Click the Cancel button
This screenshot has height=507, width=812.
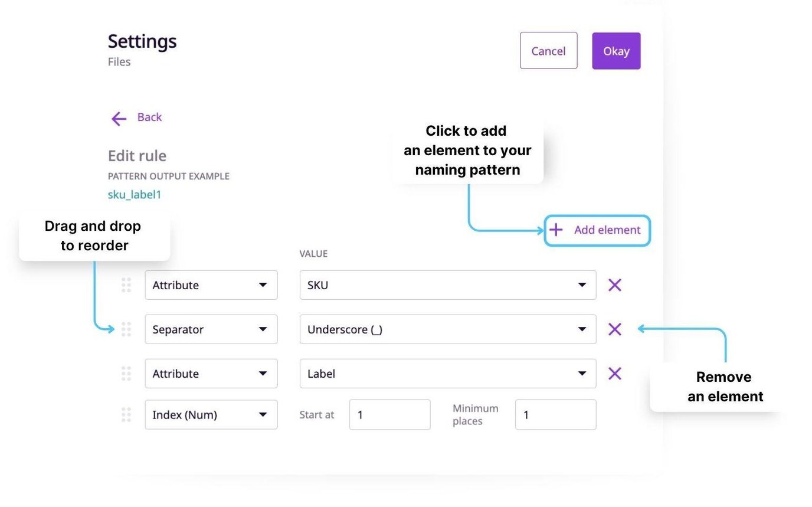tap(548, 51)
